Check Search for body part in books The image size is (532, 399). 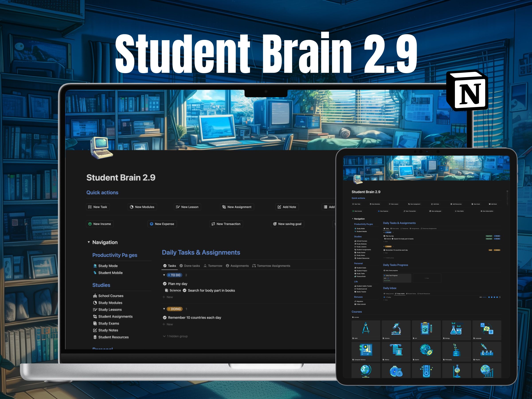point(184,291)
